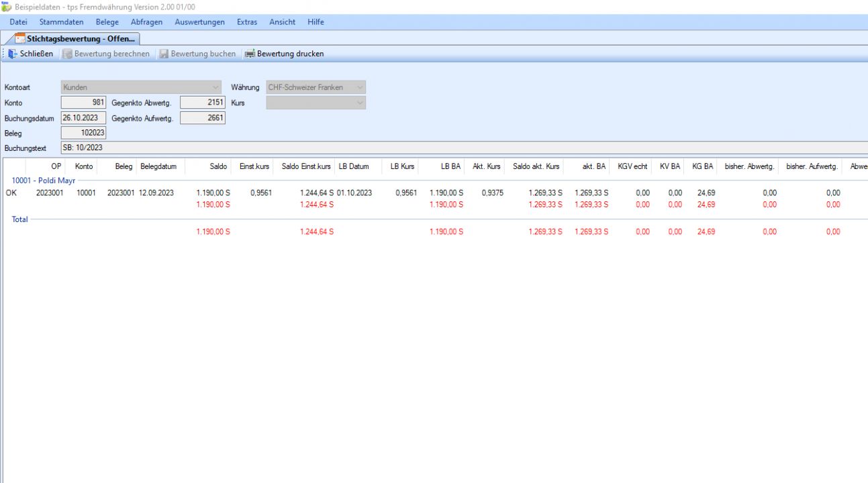Click the Gegenkto Abwertg. field 2151
868x483 pixels.
203,103
